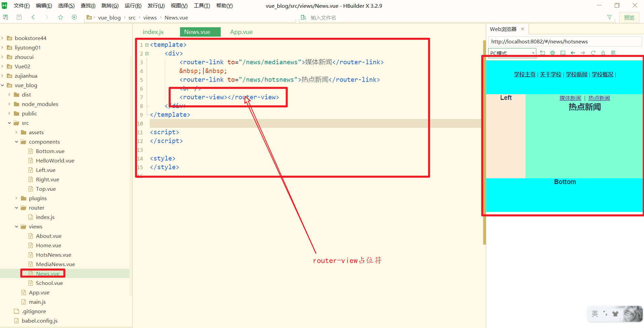This screenshot has height=328, width=644.
Task: Click the 关于学校 link in the preview
Action: pos(550,74)
